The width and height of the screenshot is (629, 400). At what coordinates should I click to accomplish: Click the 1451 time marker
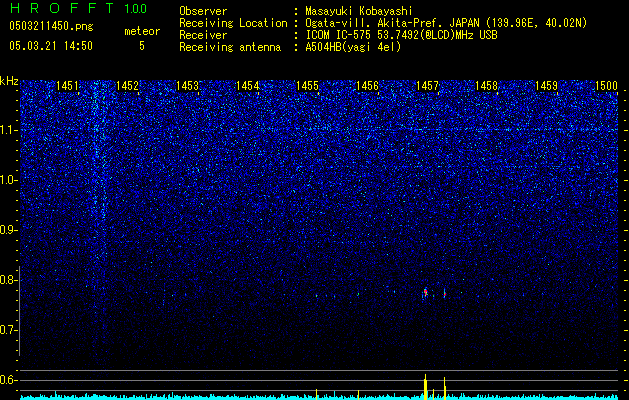point(67,86)
